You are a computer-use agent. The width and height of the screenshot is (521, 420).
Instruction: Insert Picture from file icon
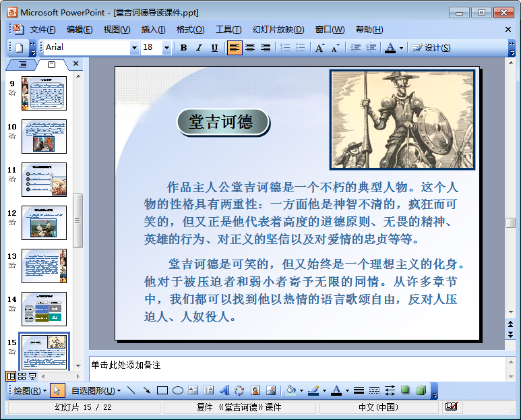(x=271, y=390)
